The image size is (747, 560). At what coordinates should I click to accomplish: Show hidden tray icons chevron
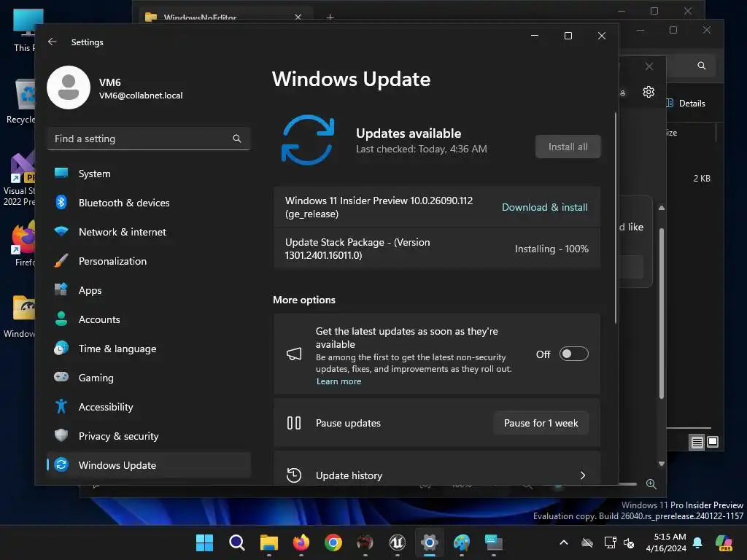(x=564, y=542)
